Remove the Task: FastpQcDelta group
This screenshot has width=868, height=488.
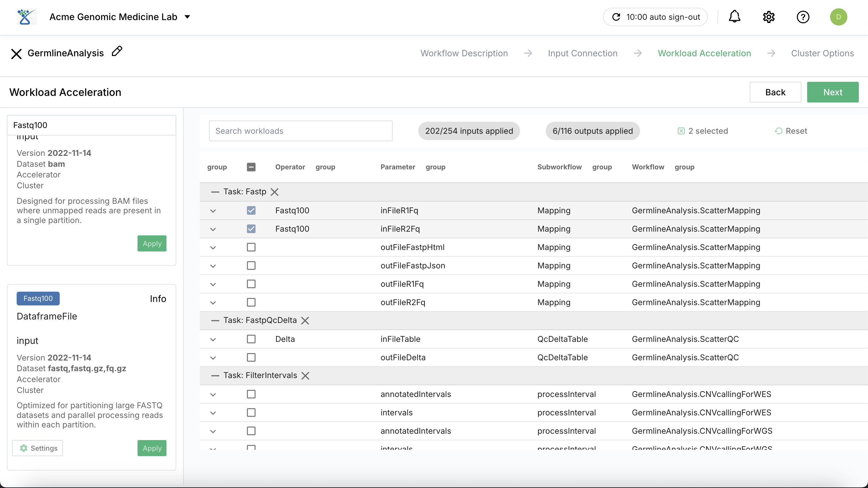tap(305, 321)
